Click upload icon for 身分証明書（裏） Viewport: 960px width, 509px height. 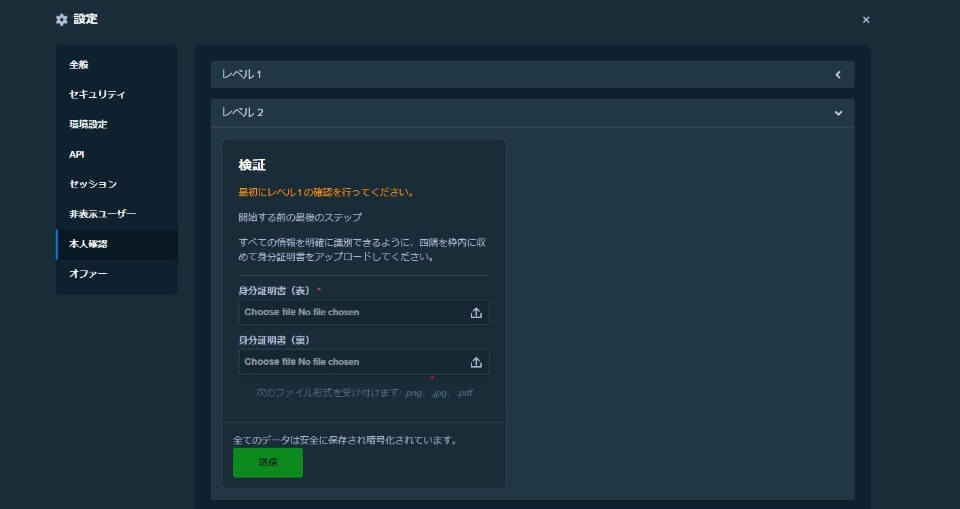(476, 363)
